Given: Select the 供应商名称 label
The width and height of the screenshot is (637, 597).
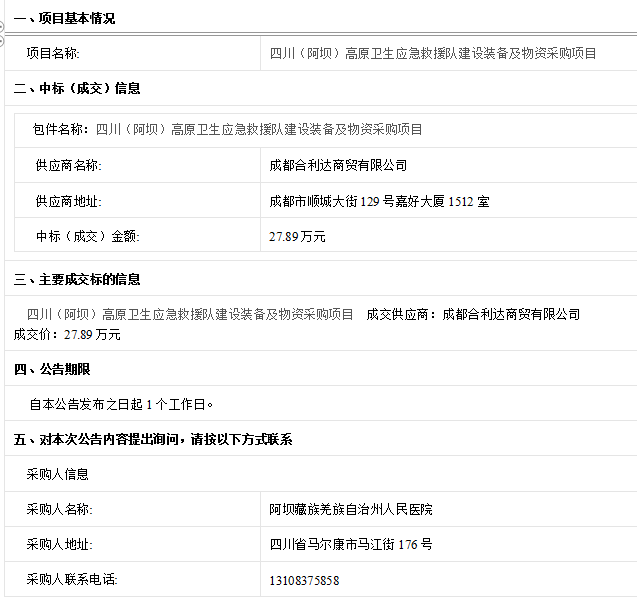Looking at the screenshot, I should pos(68,165).
